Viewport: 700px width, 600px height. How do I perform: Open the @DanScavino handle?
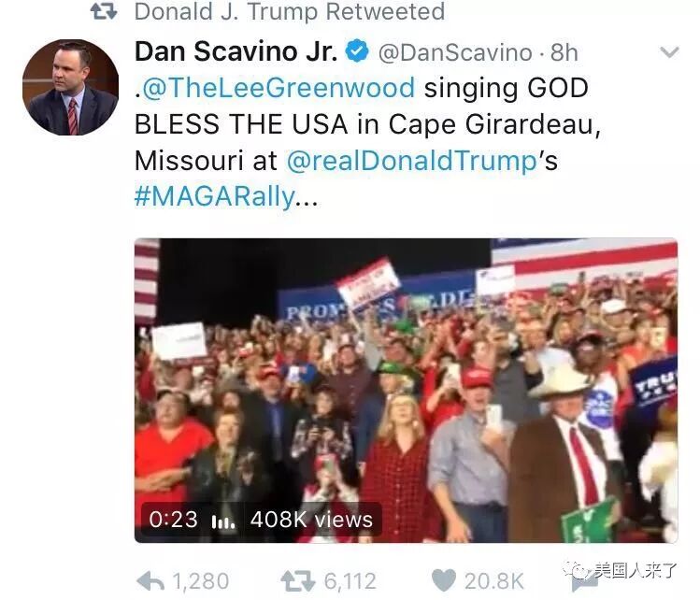tap(455, 53)
